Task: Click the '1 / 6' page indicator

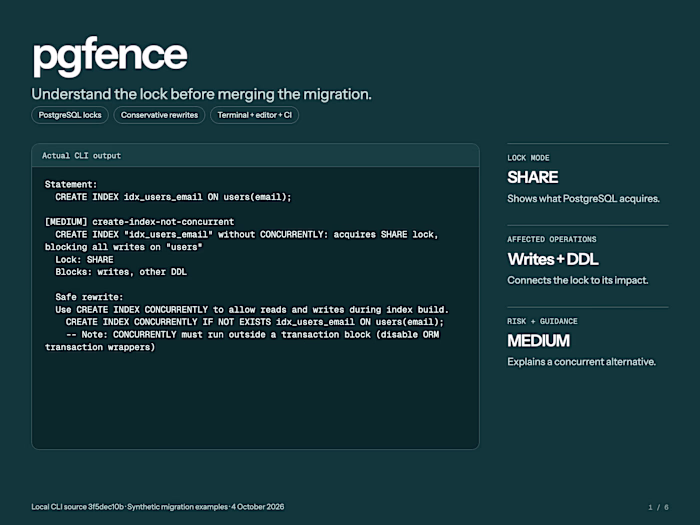Action: (x=658, y=508)
